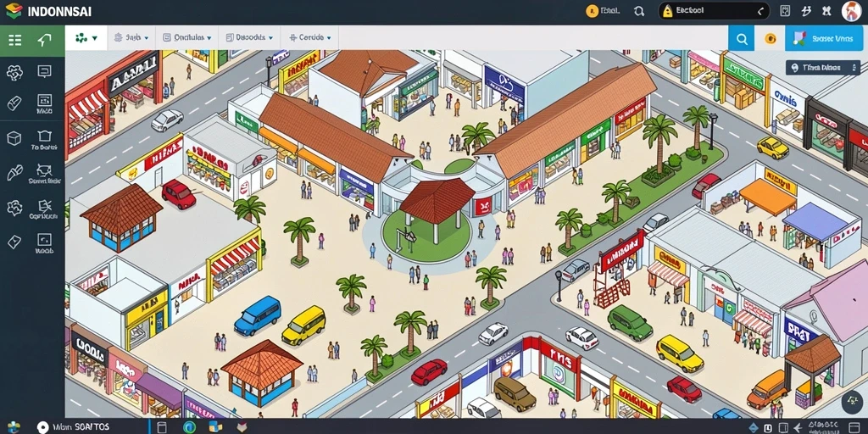
Task: Expand the green dots dropdown in toolbar
Action: coord(86,38)
